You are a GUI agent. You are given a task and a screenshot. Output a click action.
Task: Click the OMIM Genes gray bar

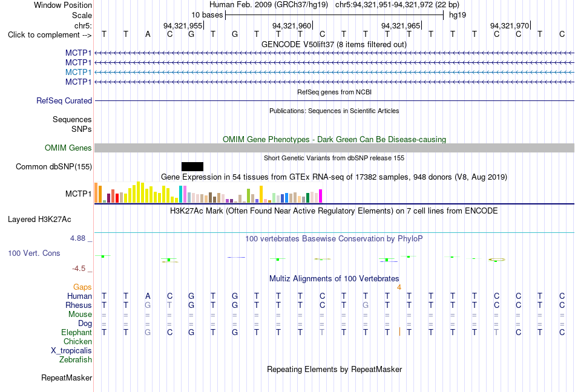point(334,148)
